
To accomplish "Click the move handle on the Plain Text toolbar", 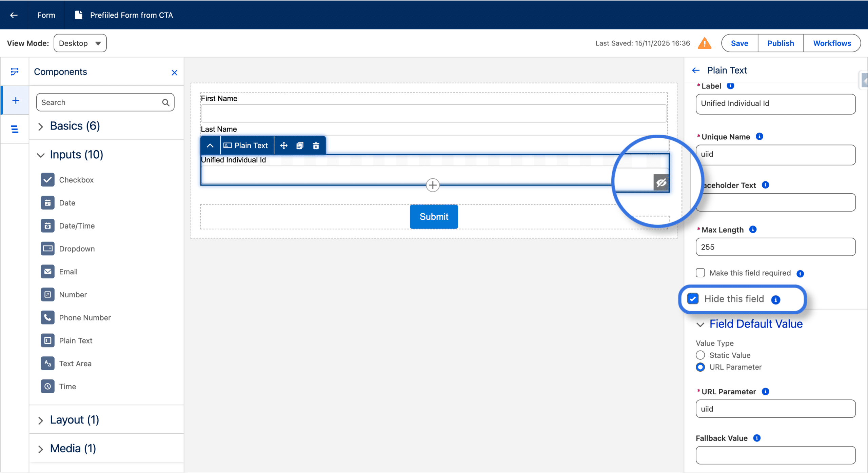I will click(x=284, y=145).
